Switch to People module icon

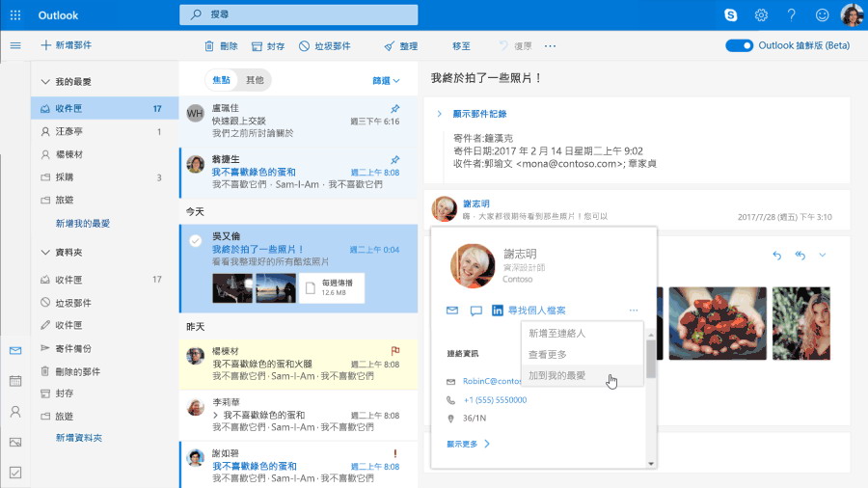[x=15, y=412]
